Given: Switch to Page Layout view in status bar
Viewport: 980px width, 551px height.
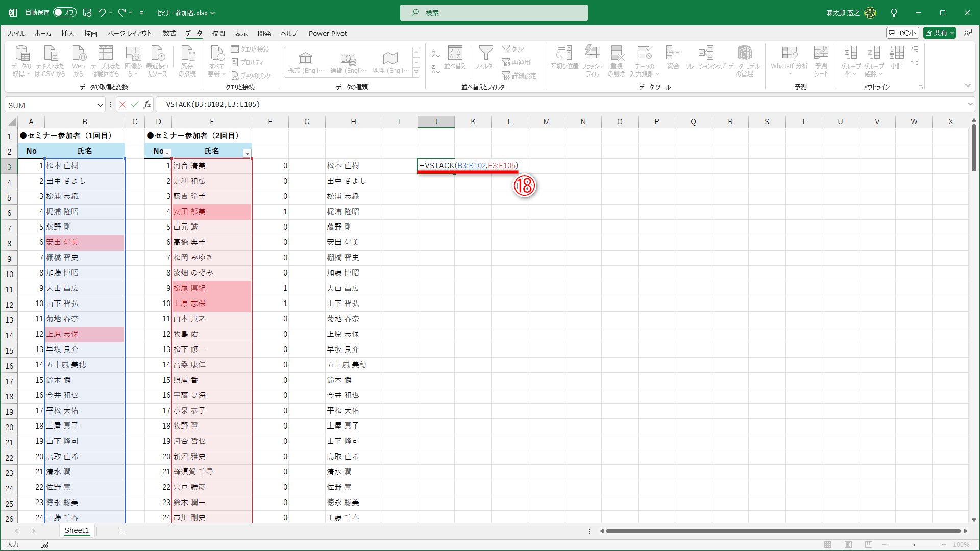Looking at the screenshot, I should pos(848,545).
